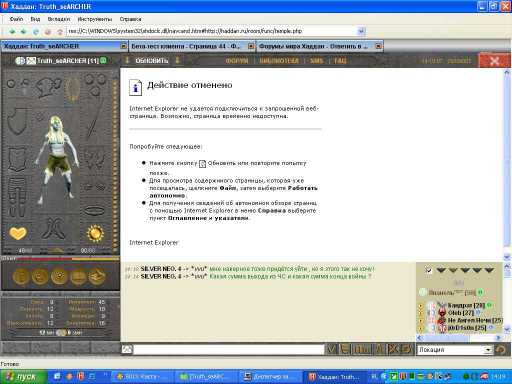Viewport: 512px width, 384px height.
Task: Click the first dark triangle filter arrow
Action: tap(441, 270)
